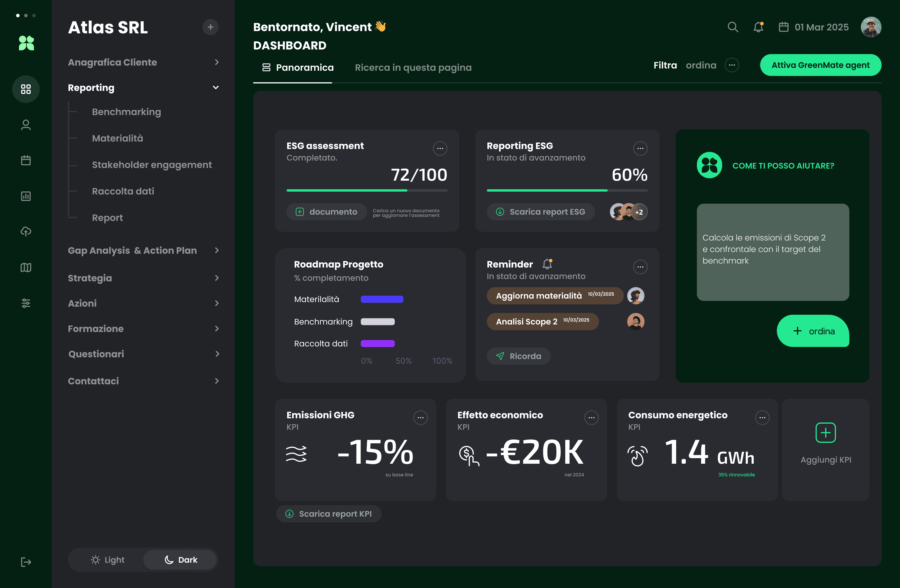900x588 pixels.
Task: Open the bar chart icon in sidebar
Action: point(26,196)
